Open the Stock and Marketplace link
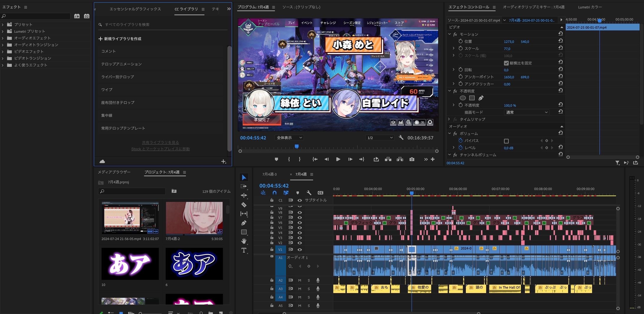The width and height of the screenshot is (644, 314). [x=160, y=149]
